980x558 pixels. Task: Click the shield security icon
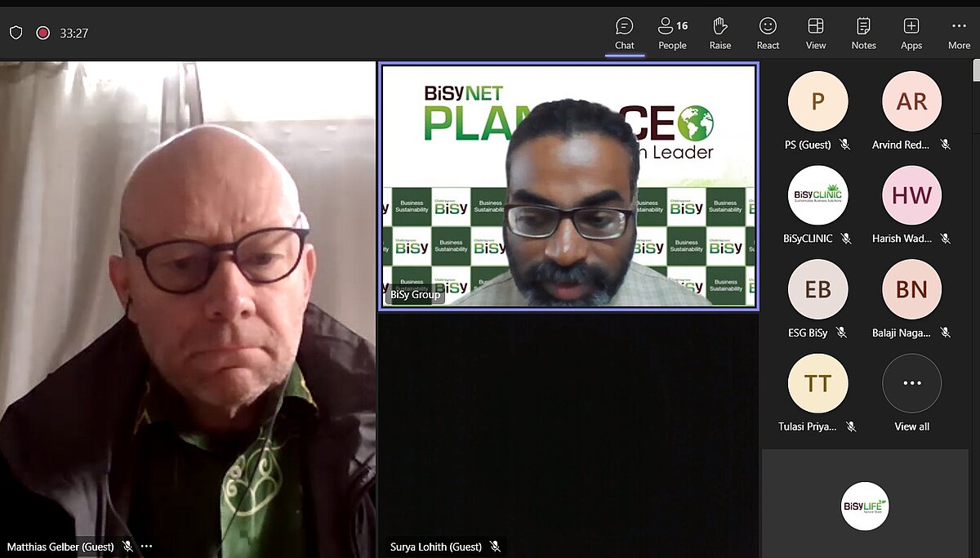click(x=16, y=33)
